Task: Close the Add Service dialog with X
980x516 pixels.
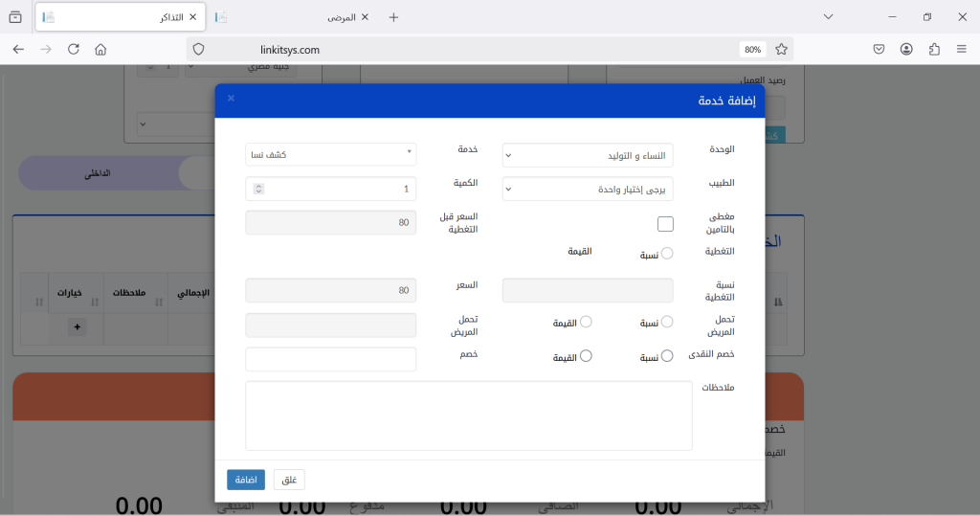Action: point(231,98)
